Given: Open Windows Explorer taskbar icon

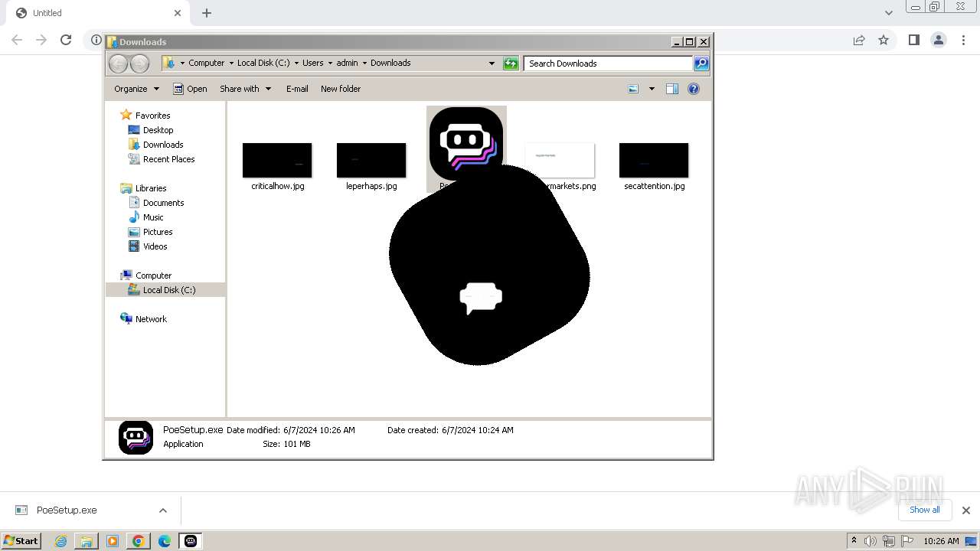Looking at the screenshot, I should coord(87,541).
